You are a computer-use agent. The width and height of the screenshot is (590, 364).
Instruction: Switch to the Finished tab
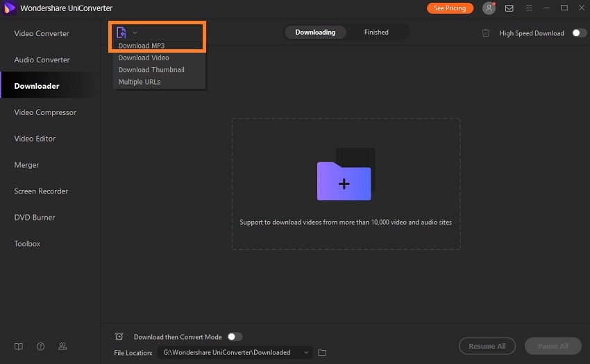376,33
